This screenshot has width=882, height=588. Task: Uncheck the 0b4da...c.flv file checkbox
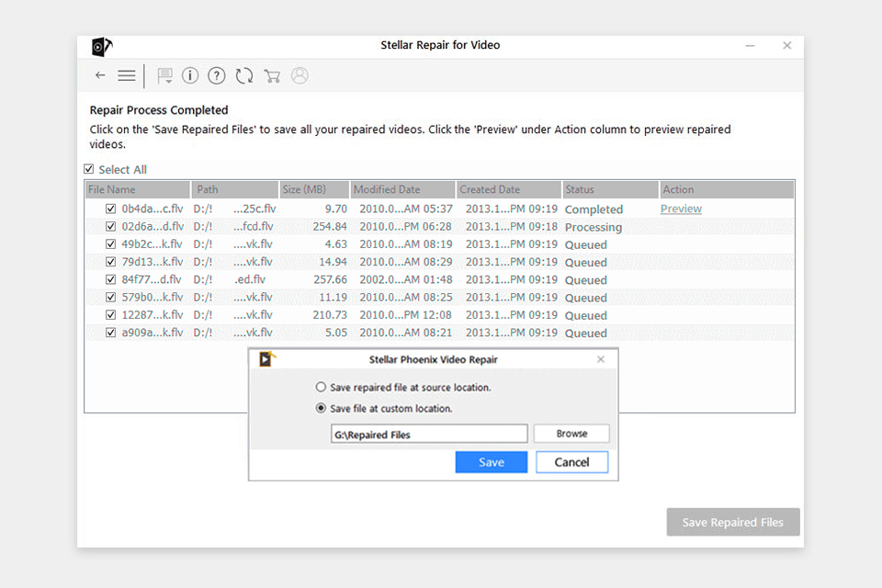coord(110,209)
